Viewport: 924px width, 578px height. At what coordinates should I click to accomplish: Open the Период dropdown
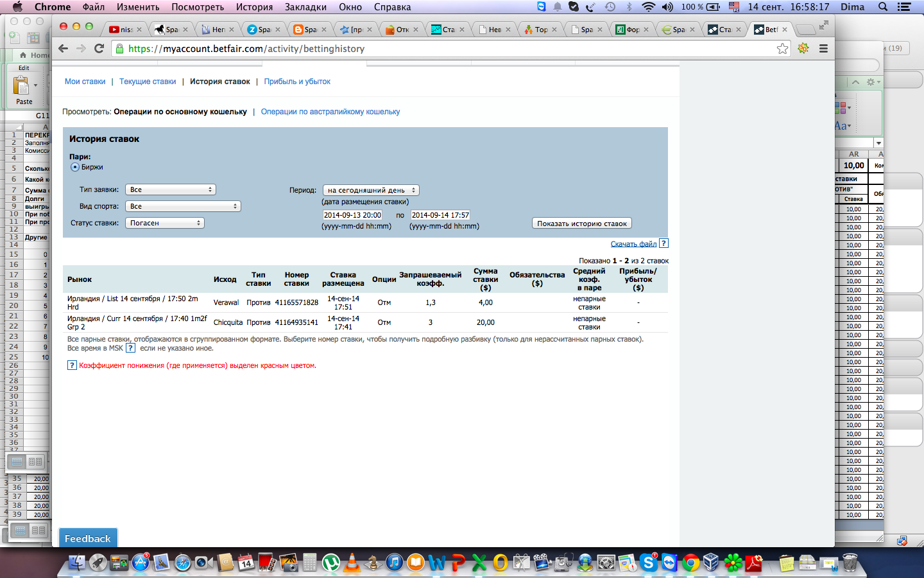tap(371, 190)
